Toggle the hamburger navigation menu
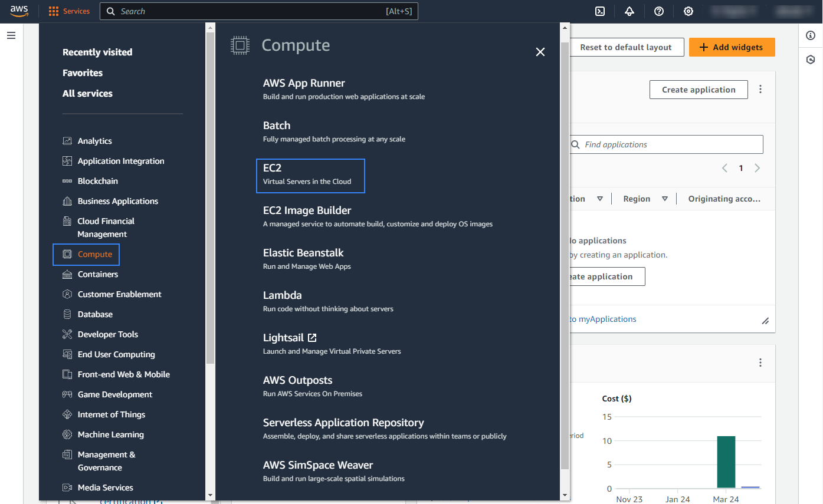 pyautogui.click(x=11, y=35)
